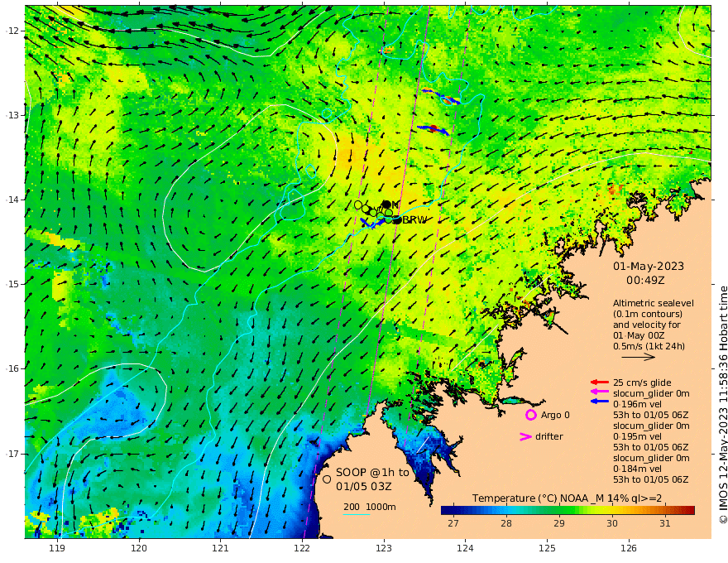Click the blue glider track near 13°S
The width and height of the screenshot is (728, 563).
(x=433, y=130)
